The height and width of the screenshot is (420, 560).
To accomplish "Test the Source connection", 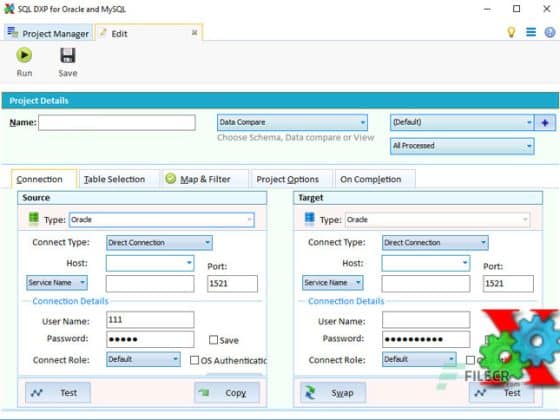I will (x=58, y=392).
